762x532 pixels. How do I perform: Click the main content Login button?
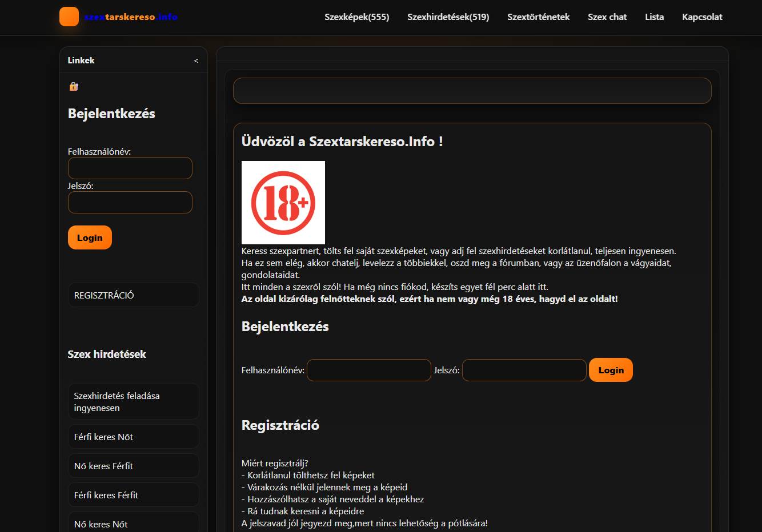coord(611,370)
